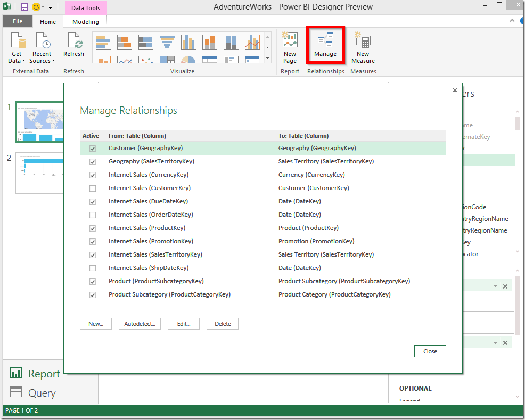Click the To: Table (Column) header

click(x=361, y=136)
